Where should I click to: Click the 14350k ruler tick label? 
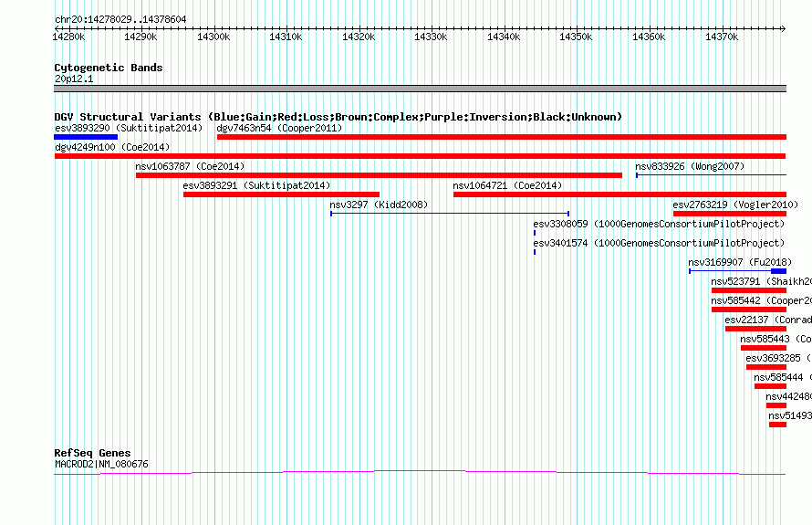pyautogui.click(x=576, y=37)
